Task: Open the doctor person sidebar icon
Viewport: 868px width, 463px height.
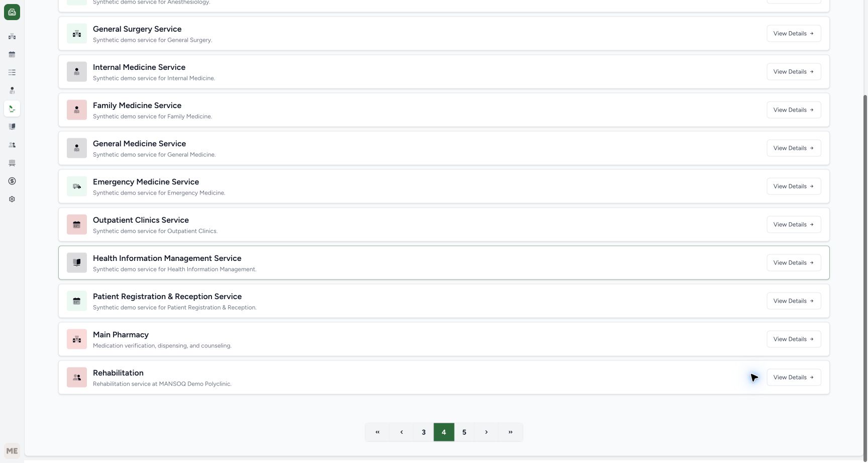Action: point(12,90)
